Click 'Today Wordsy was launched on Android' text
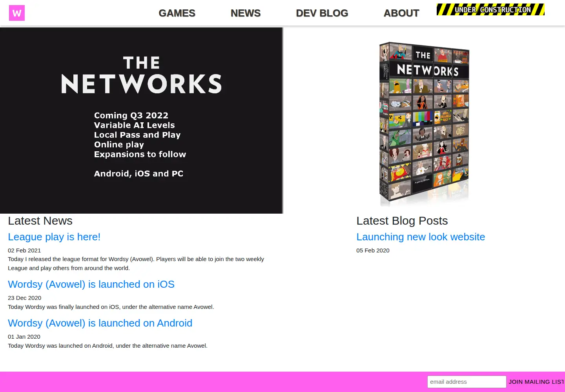 [108, 346]
